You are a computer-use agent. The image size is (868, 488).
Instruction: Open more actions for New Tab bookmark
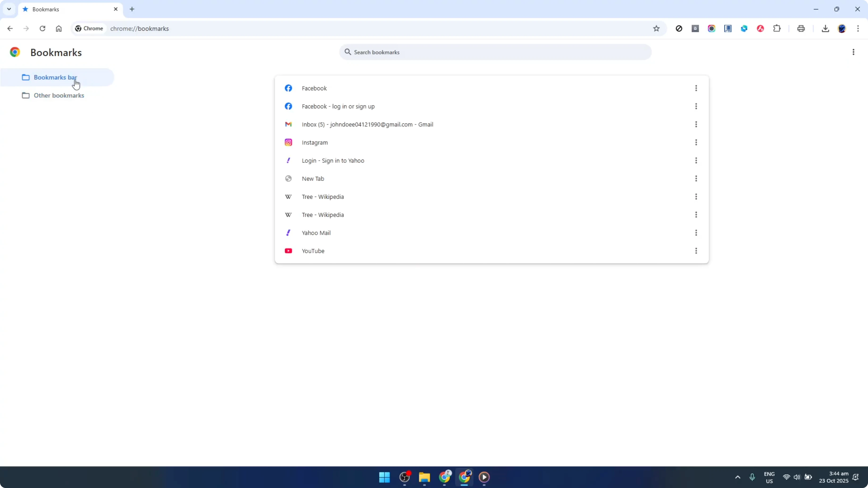[x=696, y=178]
